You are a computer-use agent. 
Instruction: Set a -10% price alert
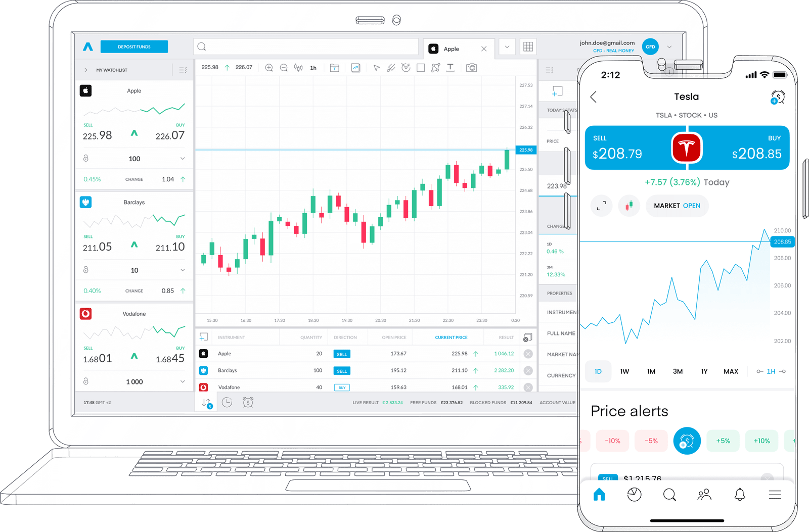pyautogui.click(x=612, y=441)
